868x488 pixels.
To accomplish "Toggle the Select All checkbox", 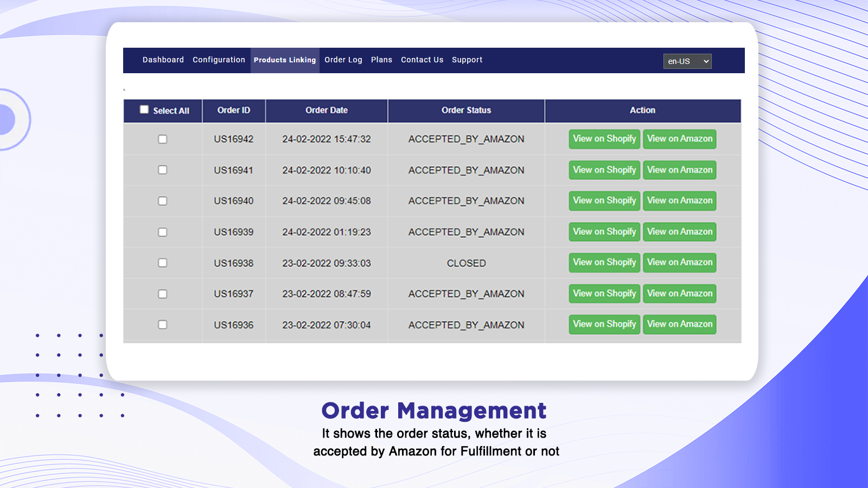I will click(144, 109).
